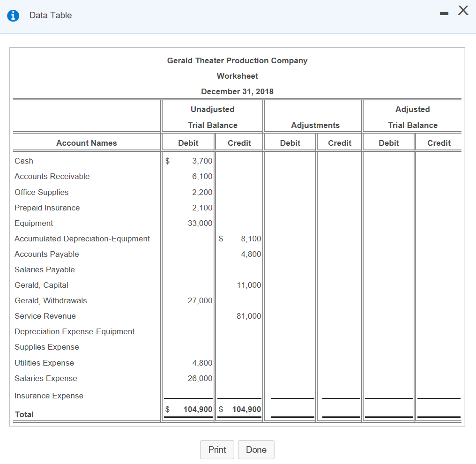476x464 pixels.
Task: Click the Accounts Receivable row label
Action: [52, 176]
